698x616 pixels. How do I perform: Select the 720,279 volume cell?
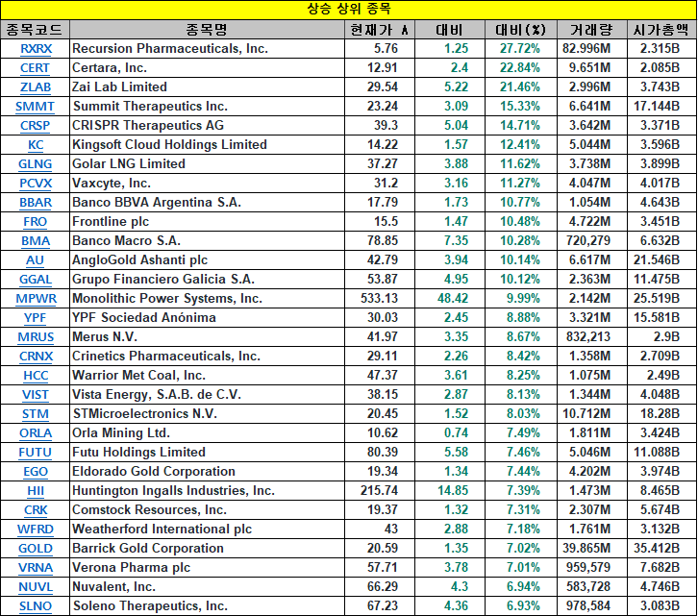592,241
